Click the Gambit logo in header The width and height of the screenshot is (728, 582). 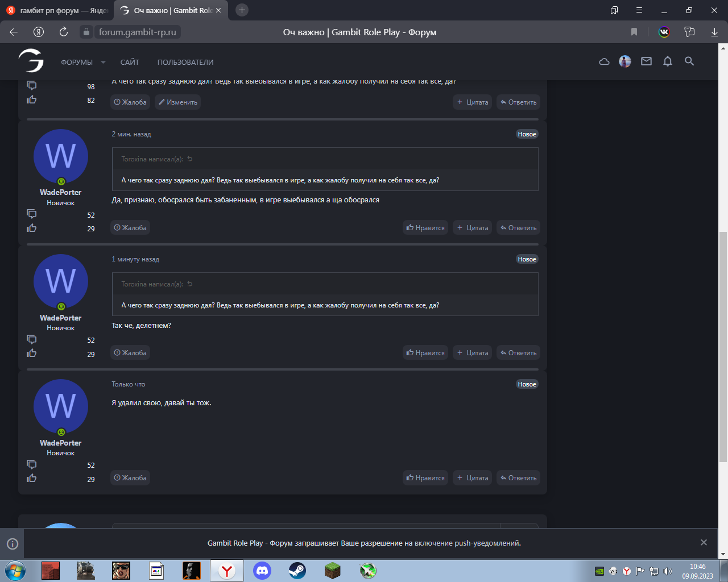click(x=31, y=61)
